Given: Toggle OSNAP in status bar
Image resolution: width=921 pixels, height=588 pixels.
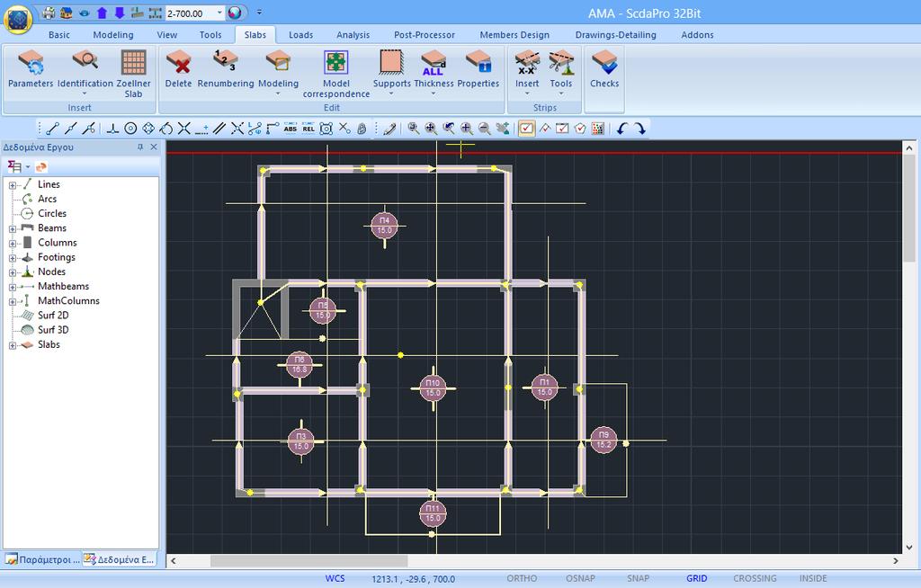Looking at the screenshot, I should coord(580,578).
